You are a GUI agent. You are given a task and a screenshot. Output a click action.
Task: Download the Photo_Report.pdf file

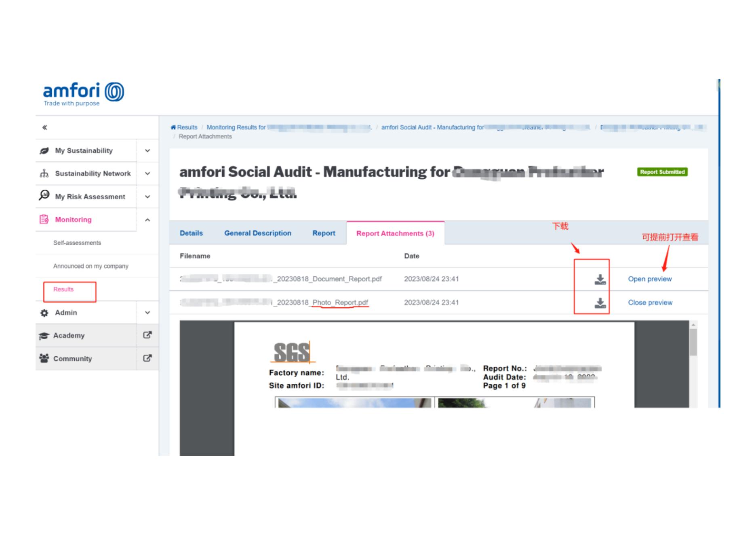(x=600, y=303)
